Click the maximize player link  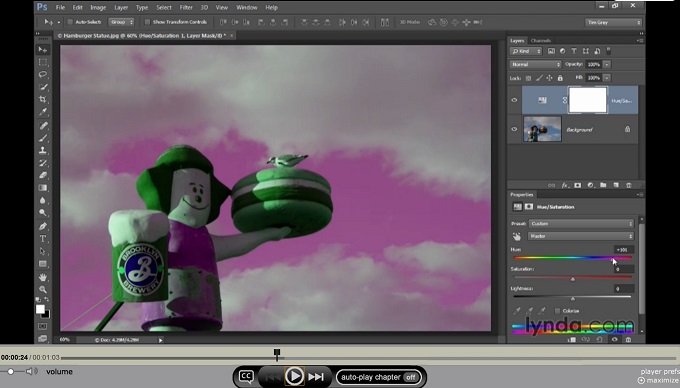658,380
